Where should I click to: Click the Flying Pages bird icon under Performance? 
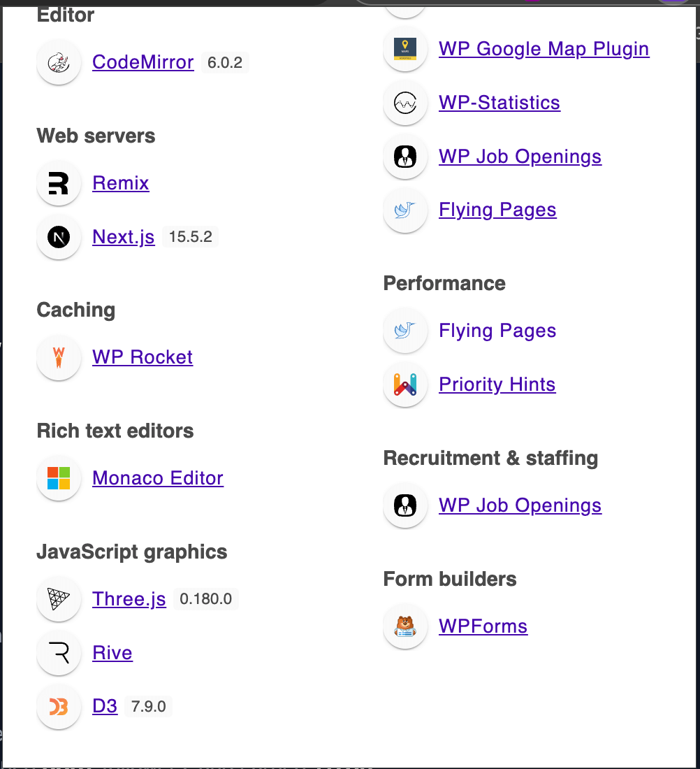pos(405,331)
